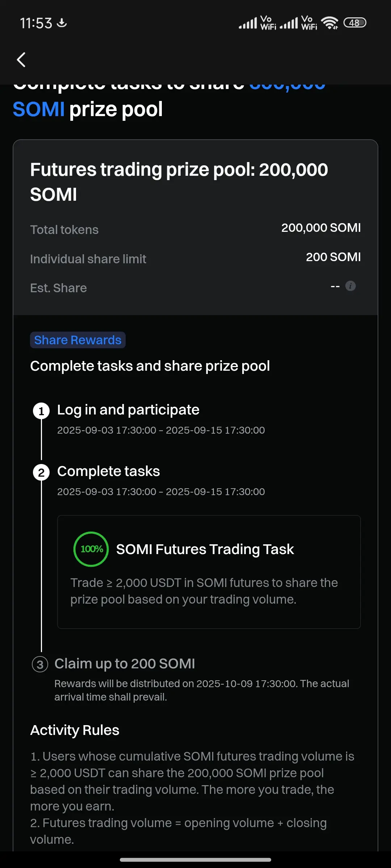The image size is (391, 868).
Task: Tap the 100% progress circle
Action: [91, 549]
